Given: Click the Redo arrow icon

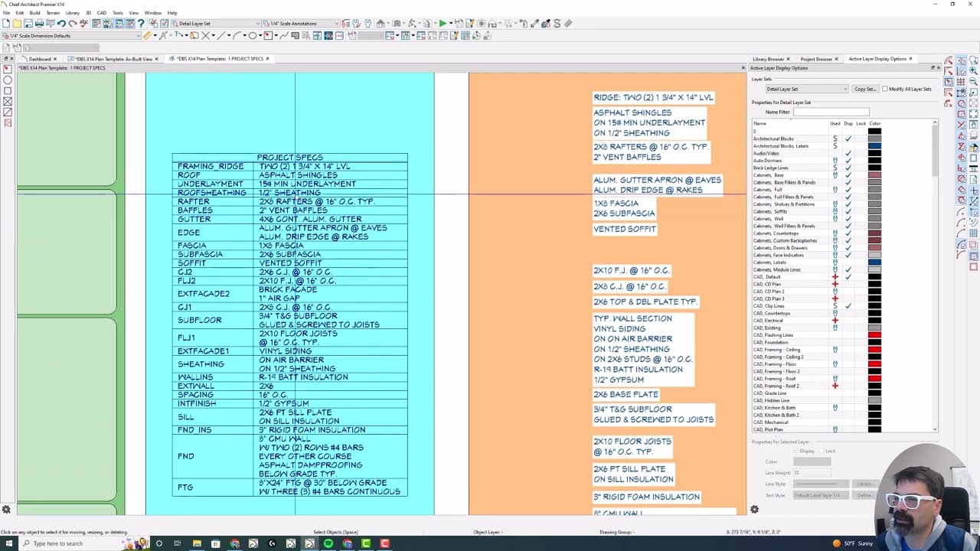Looking at the screenshot, I should [73, 24].
